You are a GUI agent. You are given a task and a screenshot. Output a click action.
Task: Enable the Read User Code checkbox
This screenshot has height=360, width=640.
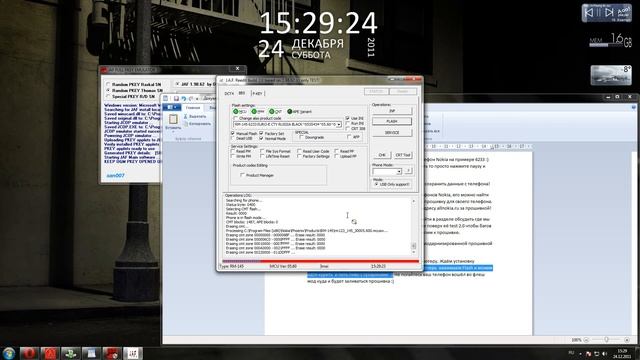pyautogui.click(x=299, y=151)
